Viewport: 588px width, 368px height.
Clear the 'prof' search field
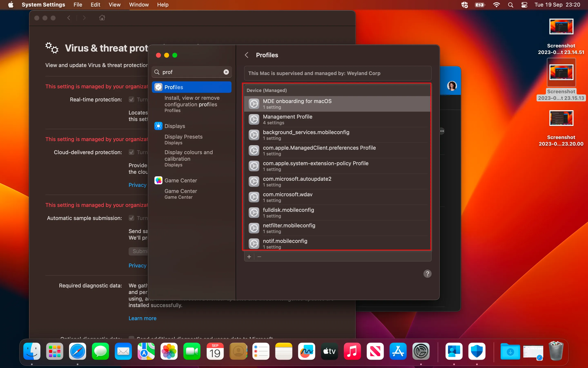(226, 72)
